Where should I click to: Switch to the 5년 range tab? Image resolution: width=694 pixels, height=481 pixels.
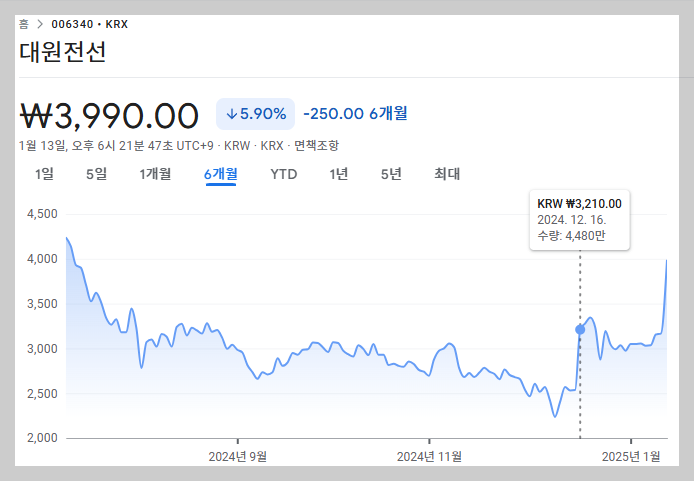(x=391, y=174)
